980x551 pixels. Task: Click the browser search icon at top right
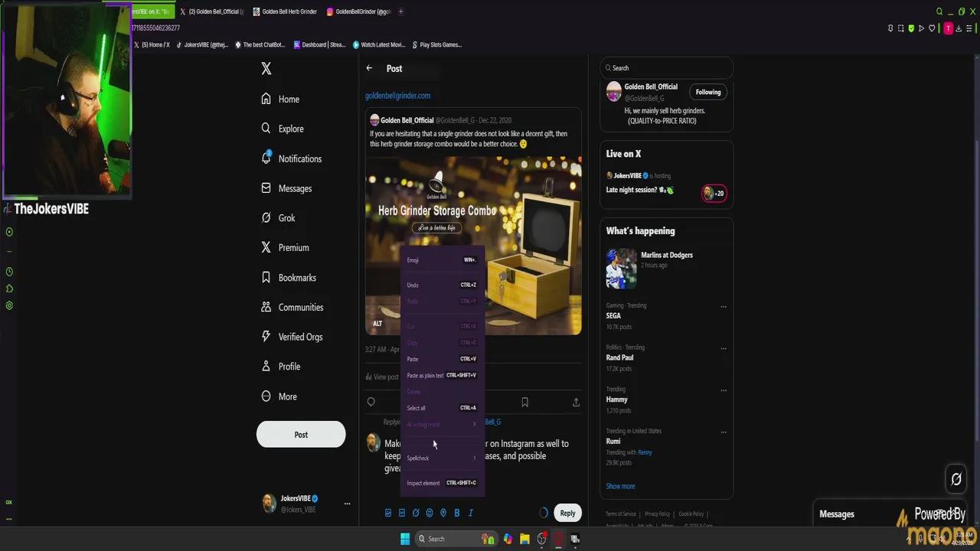939,11
